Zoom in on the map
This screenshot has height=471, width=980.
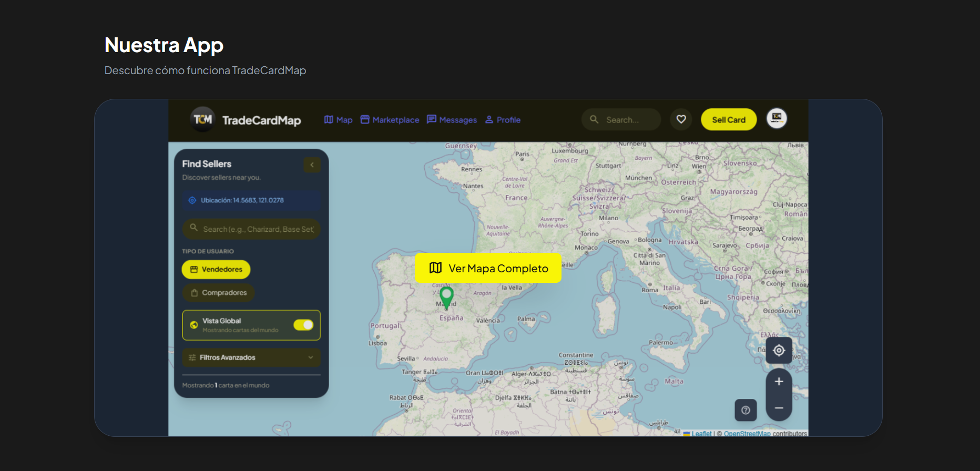click(779, 382)
